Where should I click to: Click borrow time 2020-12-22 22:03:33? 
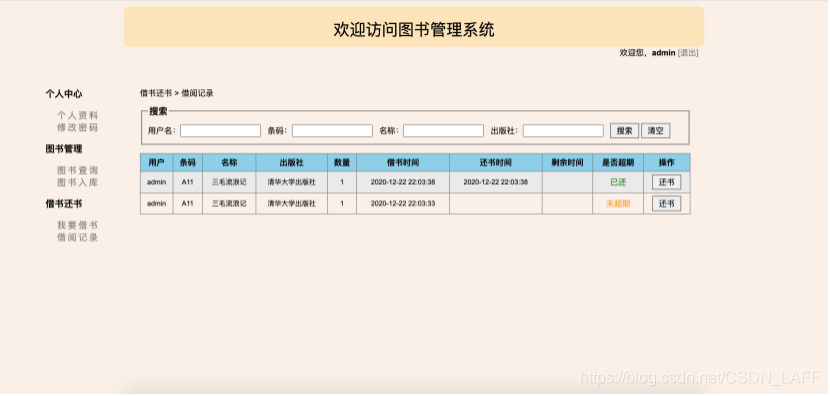(x=403, y=204)
